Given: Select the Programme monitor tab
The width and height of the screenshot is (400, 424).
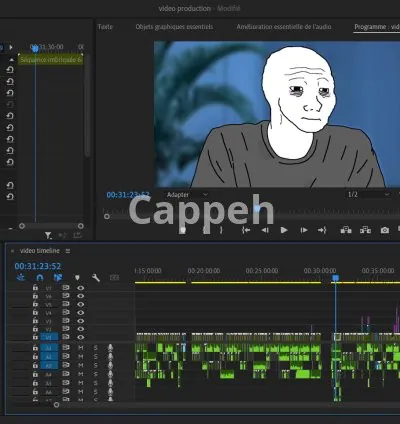Looking at the screenshot, I should [377, 27].
